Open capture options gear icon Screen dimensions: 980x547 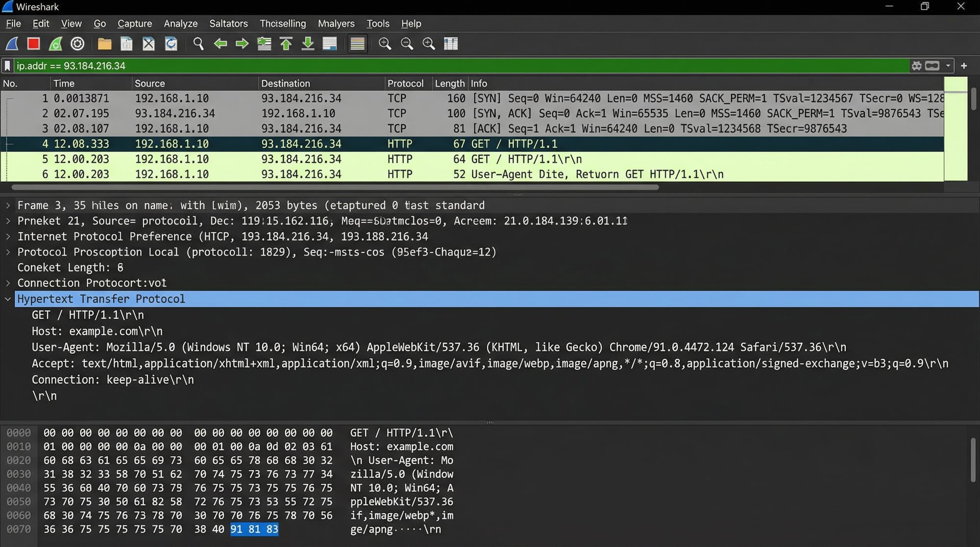[x=77, y=44]
